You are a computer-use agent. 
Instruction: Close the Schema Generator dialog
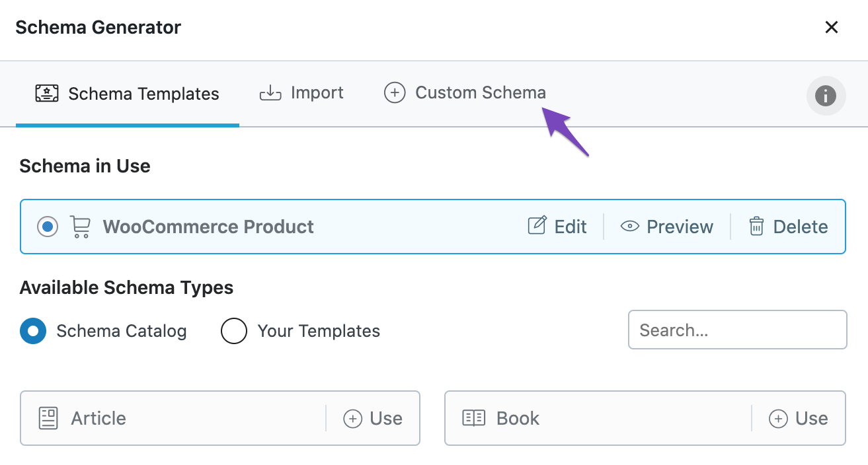click(832, 27)
